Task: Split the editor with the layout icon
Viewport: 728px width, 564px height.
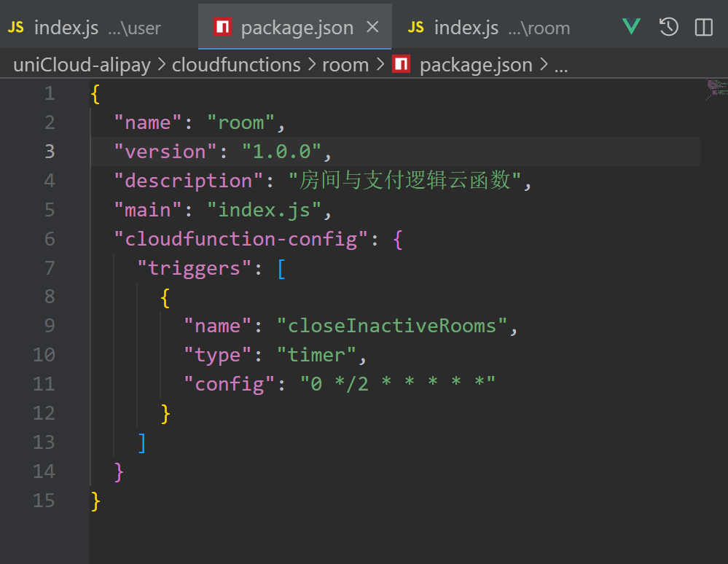Action: coord(703,28)
